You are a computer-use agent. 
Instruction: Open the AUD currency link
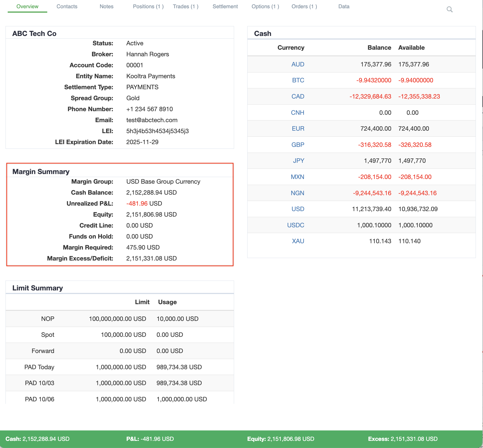[298, 64]
